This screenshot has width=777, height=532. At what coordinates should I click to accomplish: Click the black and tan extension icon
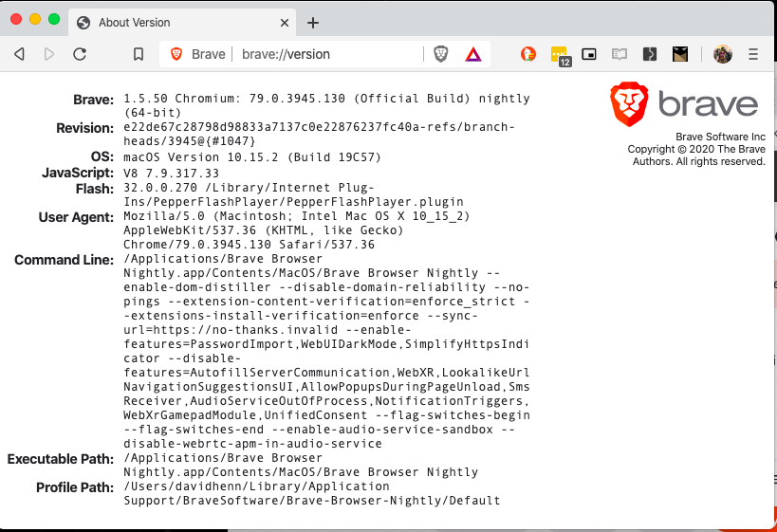(680, 54)
